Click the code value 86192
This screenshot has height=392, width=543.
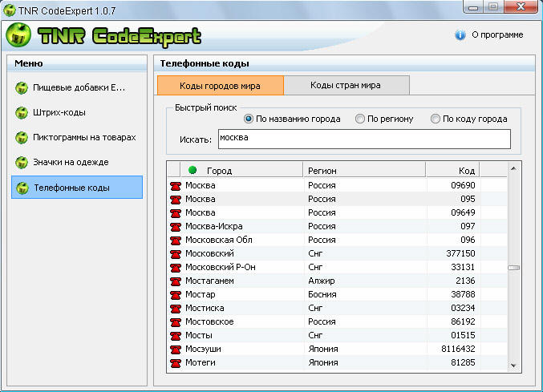463,321
